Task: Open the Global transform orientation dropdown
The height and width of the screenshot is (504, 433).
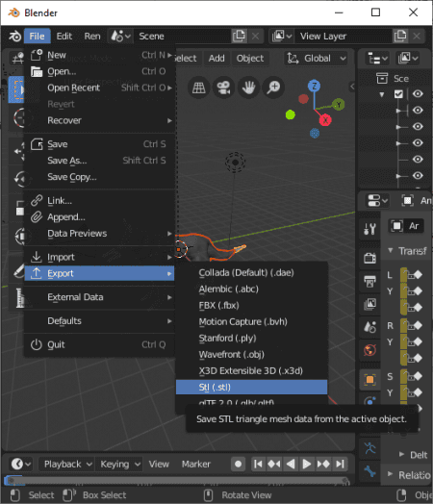Action: coord(317,58)
